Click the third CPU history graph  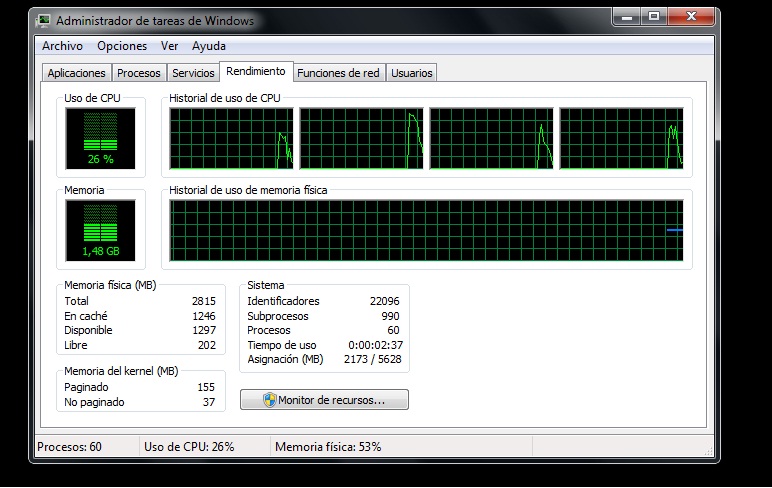(x=491, y=138)
